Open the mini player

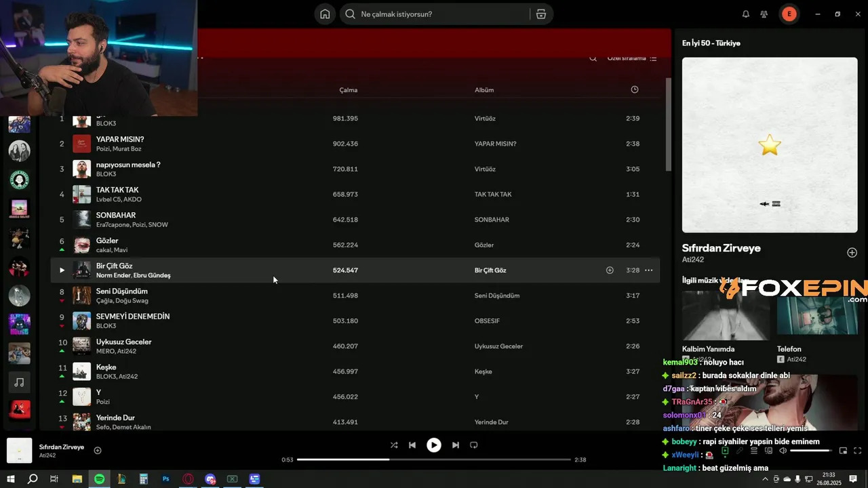click(x=843, y=451)
